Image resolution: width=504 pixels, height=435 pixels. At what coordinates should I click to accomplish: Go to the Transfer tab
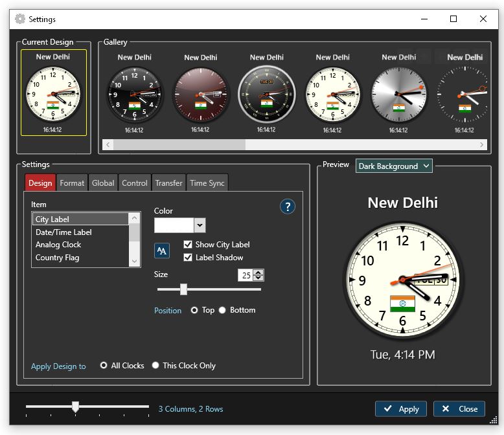[x=168, y=183]
